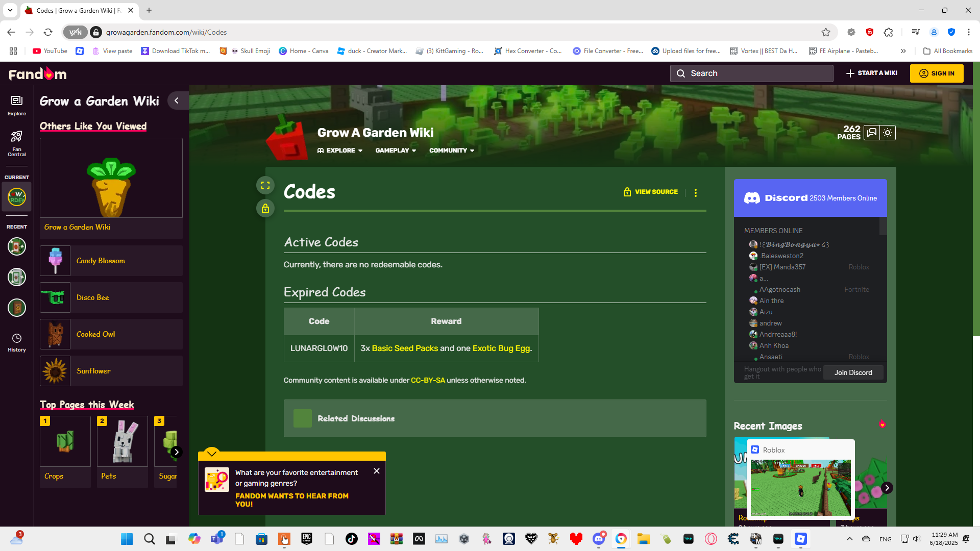The image size is (980, 551).
Task: Click the FANDOM WANTS TO HEAR FROM YOU link
Action: point(291,500)
